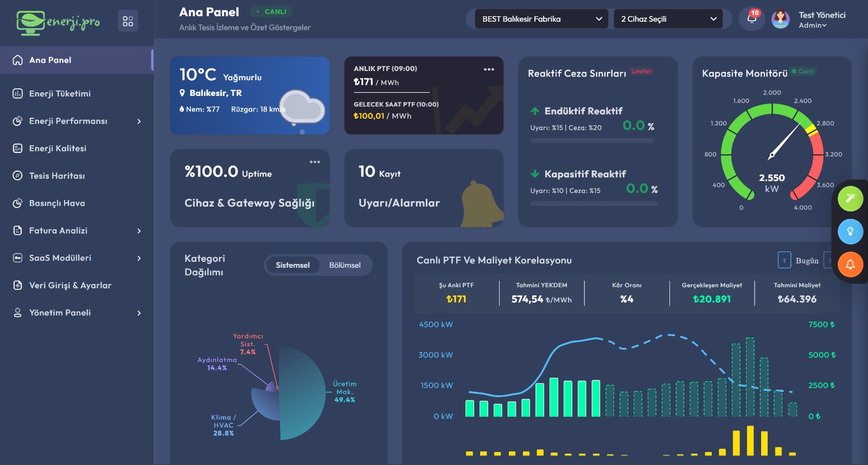
Task: Open the three-dot menu on Uptime card
Action: tap(315, 162)
